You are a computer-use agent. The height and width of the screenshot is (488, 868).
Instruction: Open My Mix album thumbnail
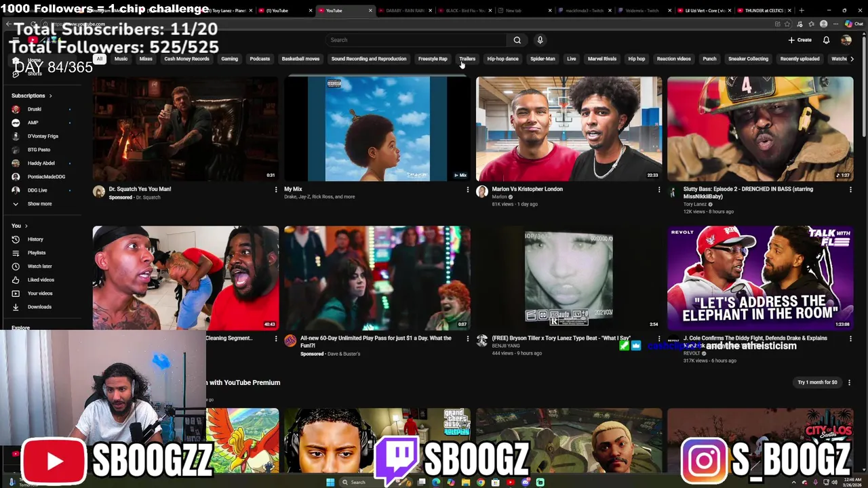(377, 129)
